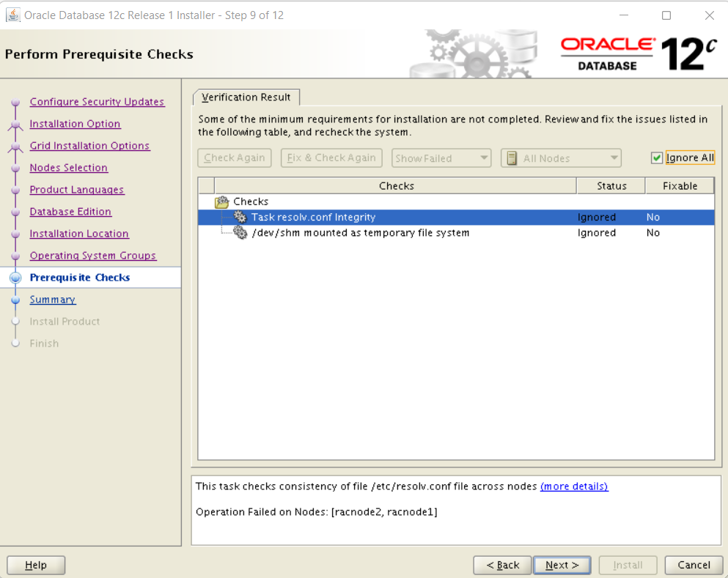Go to Nodes Selection step
This screenshot has height=578, width=728.
point(69,168)
